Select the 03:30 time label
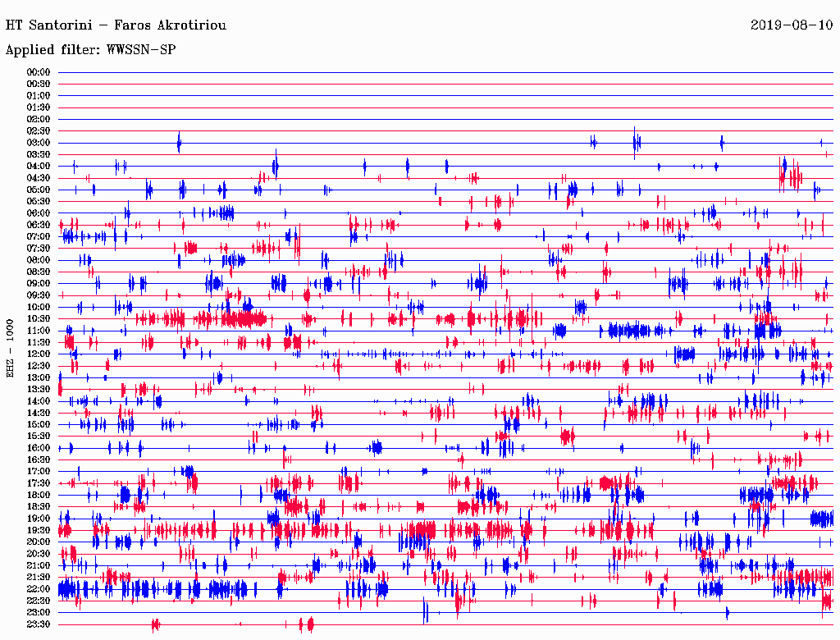Screen dimensions: 840x640 coord(39,155)
